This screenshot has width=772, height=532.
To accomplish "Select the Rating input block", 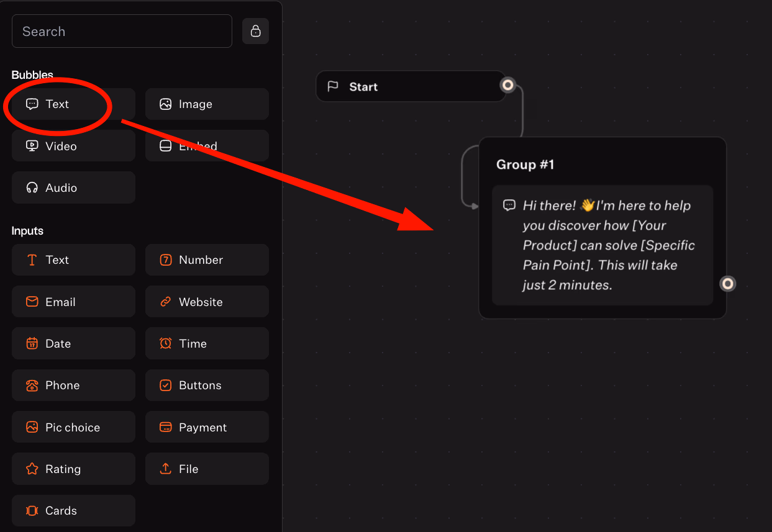I will (73, 469).
